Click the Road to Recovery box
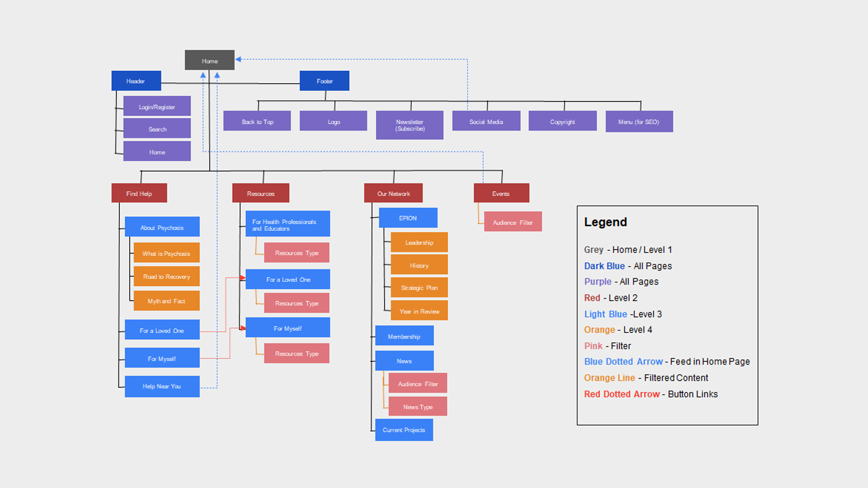The width and height of the screenshot is (868, 488). click(166, 276)
